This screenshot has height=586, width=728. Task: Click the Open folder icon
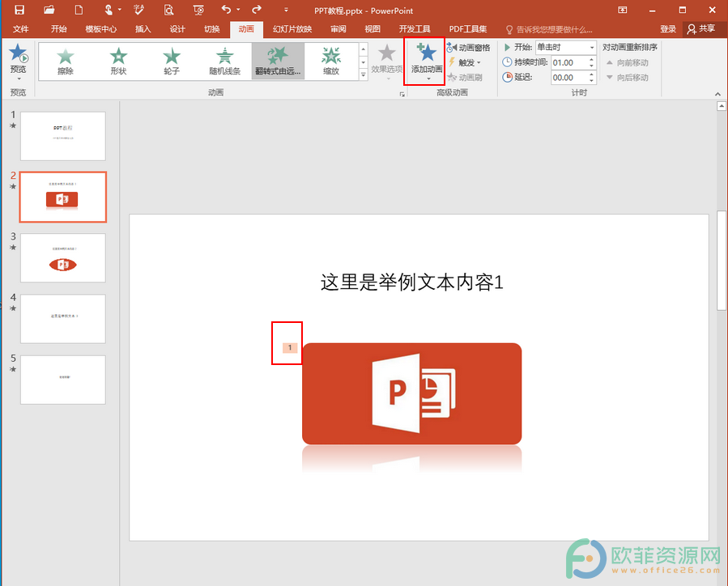click(x=49, y=10)
